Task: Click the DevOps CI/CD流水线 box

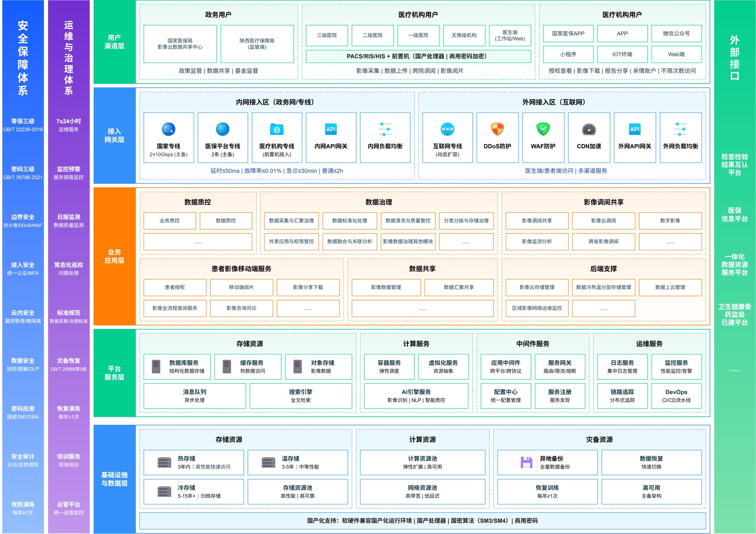Action: 676,396
